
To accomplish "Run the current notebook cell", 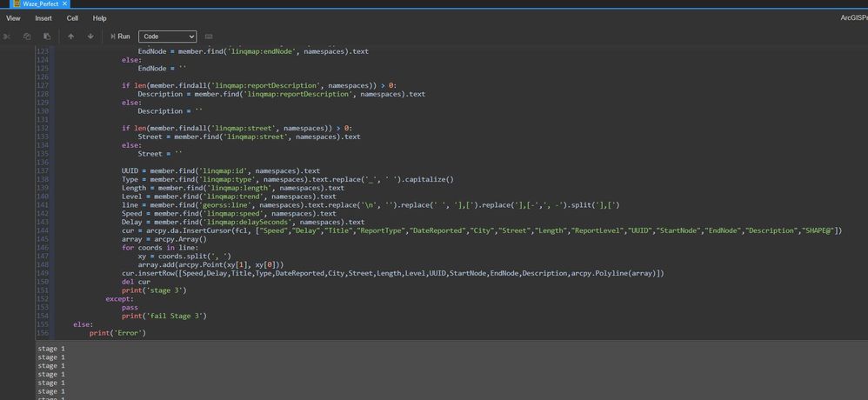I will (120, 37).
